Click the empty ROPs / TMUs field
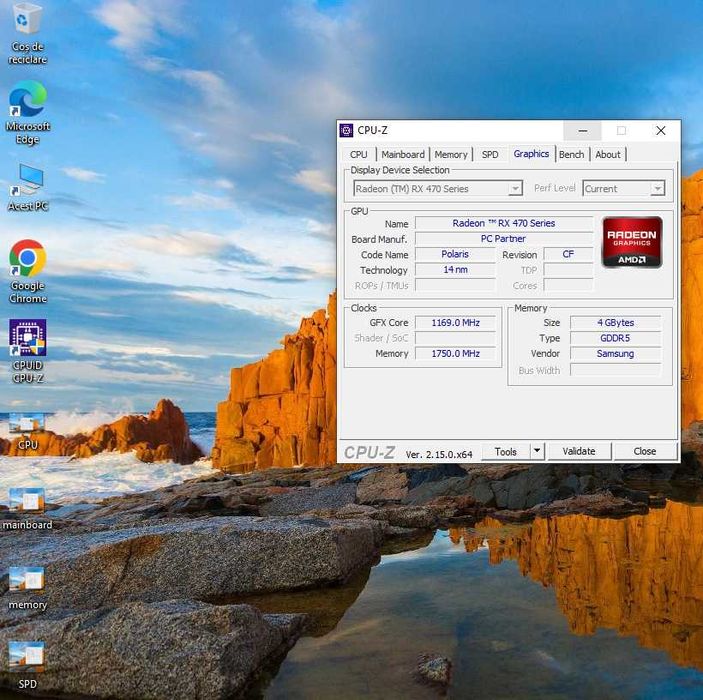This screenshot has height=700, width=703. (x=455, y=285)
